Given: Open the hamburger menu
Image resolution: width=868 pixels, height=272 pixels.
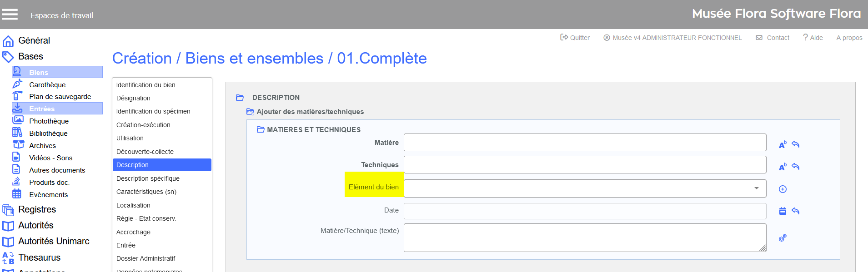Looking at the screenshot, I should click(x=10, y=15).
